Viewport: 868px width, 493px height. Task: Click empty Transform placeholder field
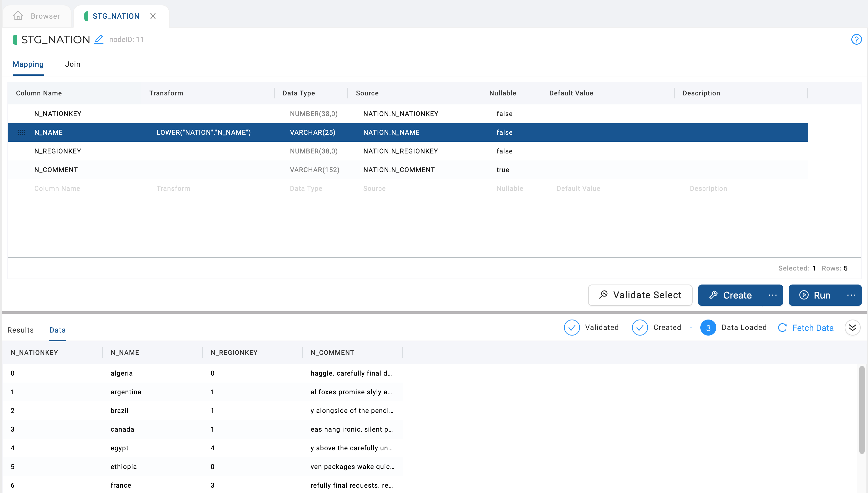coord(173,188)
